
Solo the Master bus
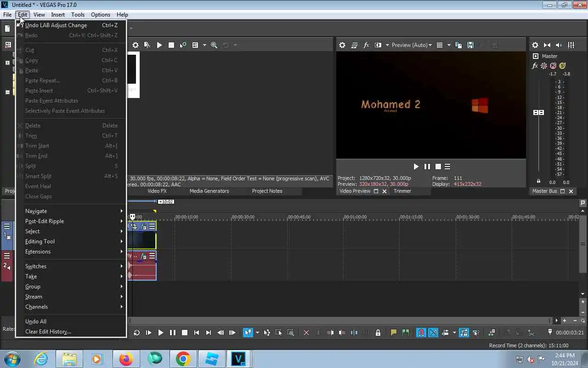coord(562,66)
